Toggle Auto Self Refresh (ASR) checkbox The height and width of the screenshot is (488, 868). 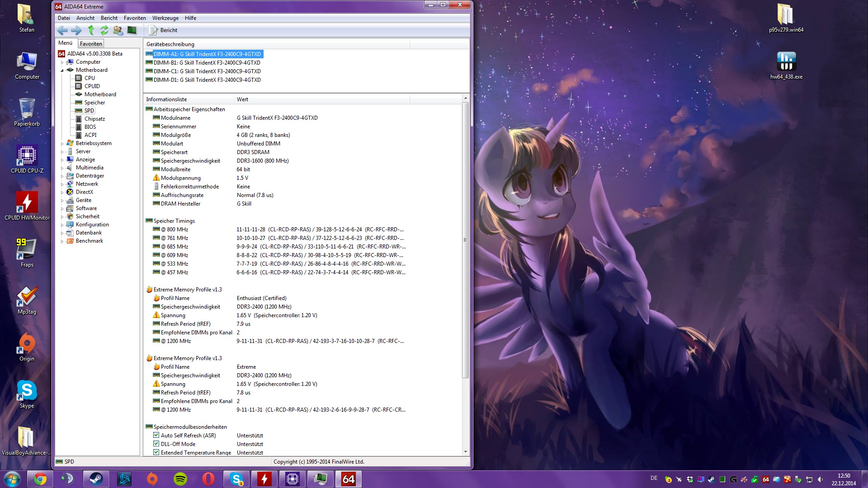coord(156,436)
